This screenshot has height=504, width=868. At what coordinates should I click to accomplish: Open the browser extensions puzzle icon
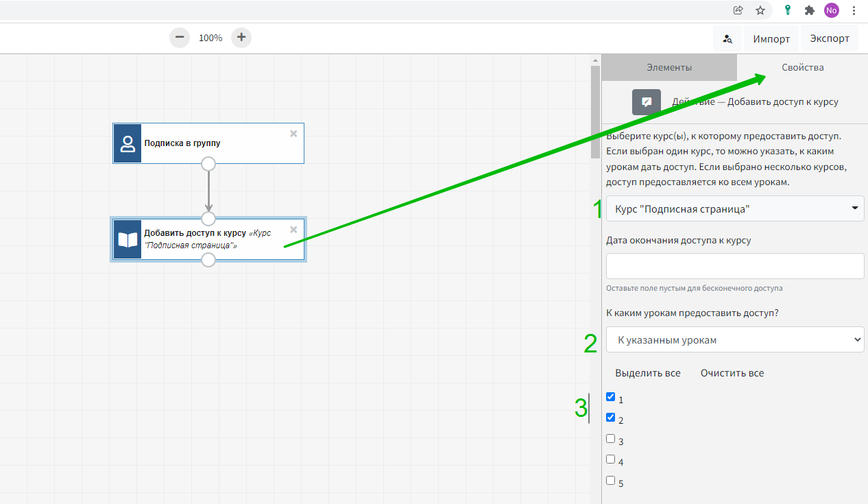click(x=810, y=10)
